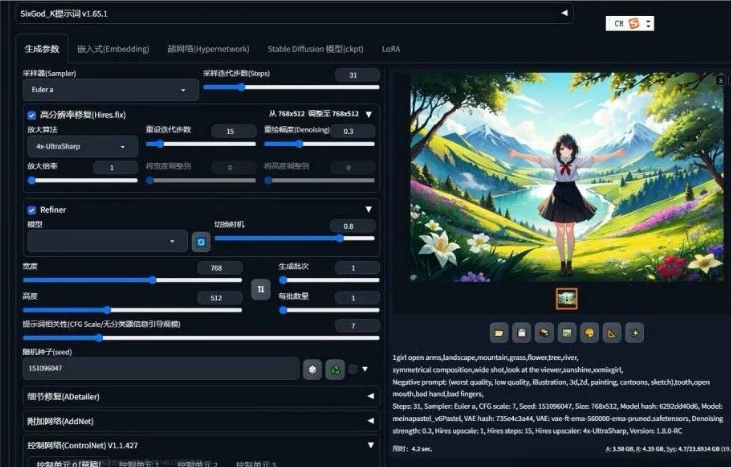
Task: Click the text '从 768x512 调整至 768x512'
Action: click(314, 114)
